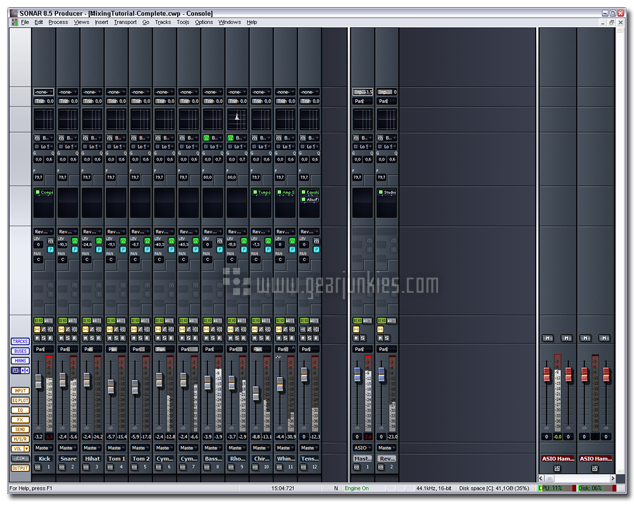Screen dimensions: 634x509
Task: Click the automation write button on the Bass strip
Action: click(218, 321)
